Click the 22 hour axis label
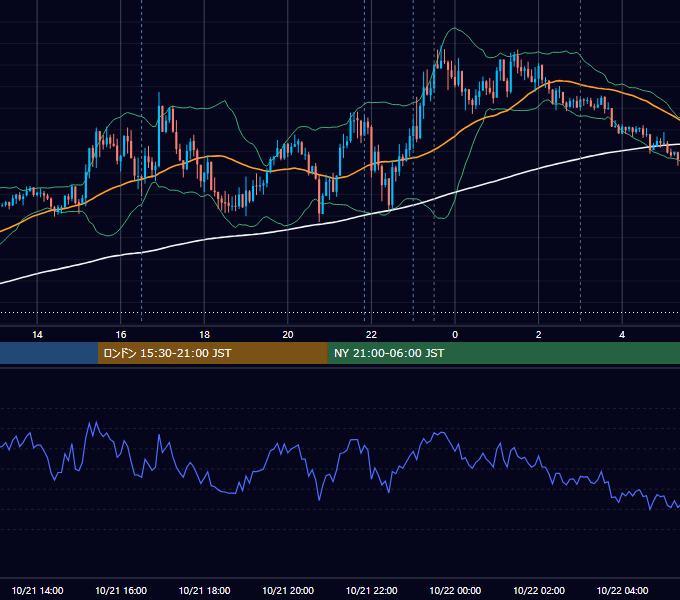The image size is (680, 600). tap(371, 335)
